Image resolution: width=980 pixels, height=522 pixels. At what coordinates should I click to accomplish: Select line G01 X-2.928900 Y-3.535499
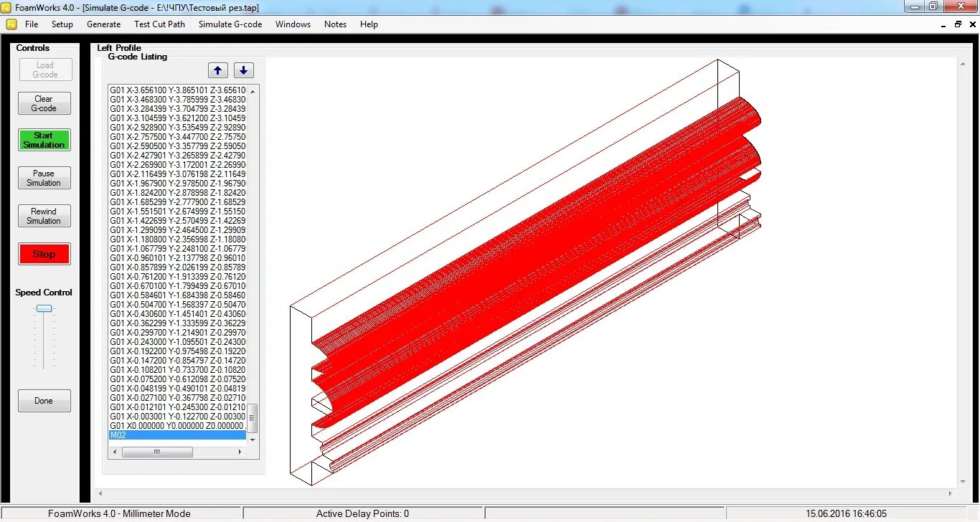click(x=177, y=127)
